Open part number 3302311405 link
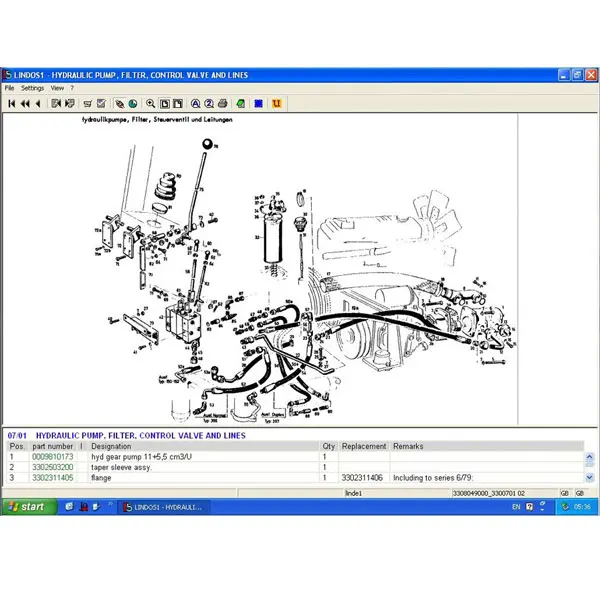This screenshot has width=600, height=600. pyautogui.click(x=52, y=478)
